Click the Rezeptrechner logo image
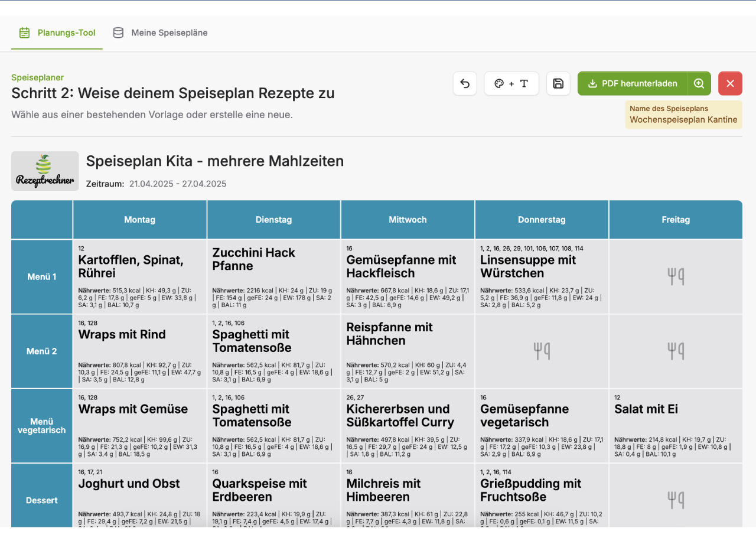Image resolution: width=756 pixels, height=541 pixels. click(x=45, y=171)
